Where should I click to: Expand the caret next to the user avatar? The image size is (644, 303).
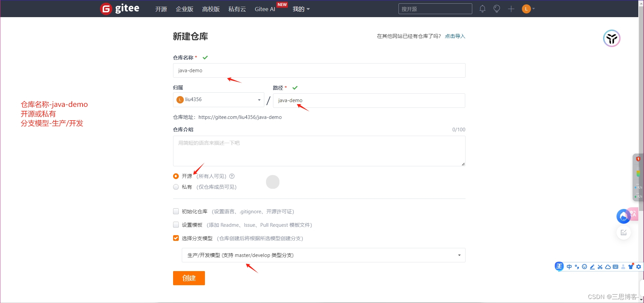pos(533,9)
